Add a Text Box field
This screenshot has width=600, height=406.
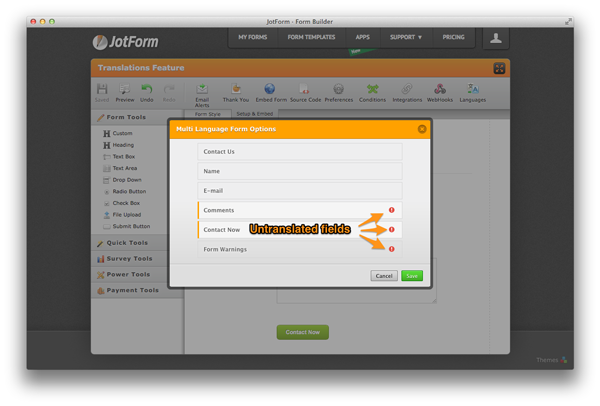pyautogui.click(x=119, y=157)
